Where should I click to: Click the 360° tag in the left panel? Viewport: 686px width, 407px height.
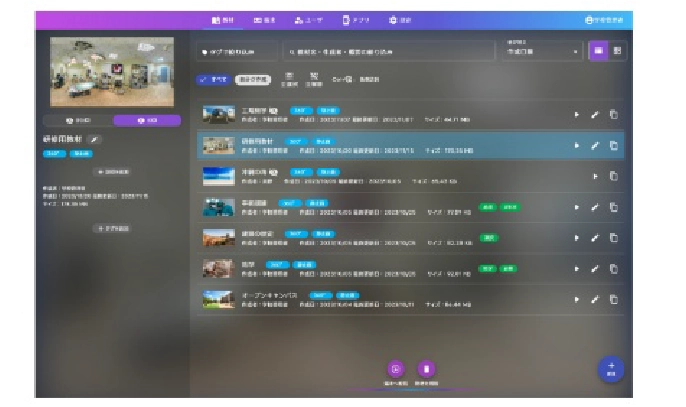pyautogui.click(x=54, y=154)
